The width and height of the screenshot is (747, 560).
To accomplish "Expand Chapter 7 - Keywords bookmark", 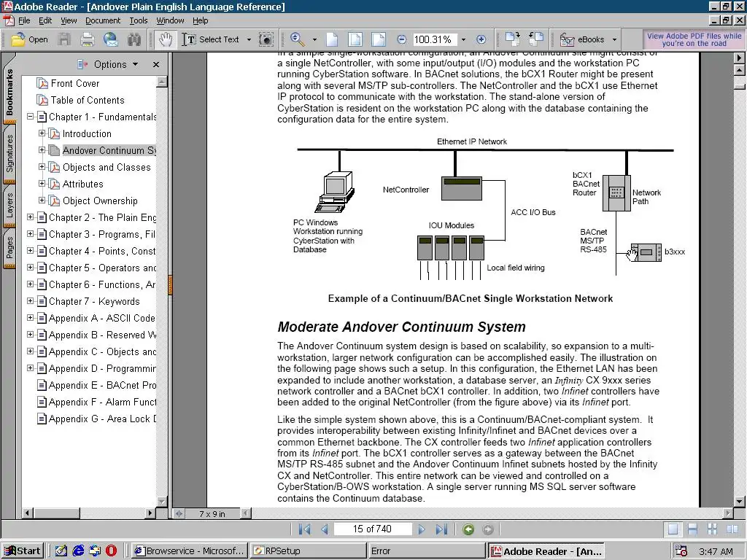I will coord(30,301).
